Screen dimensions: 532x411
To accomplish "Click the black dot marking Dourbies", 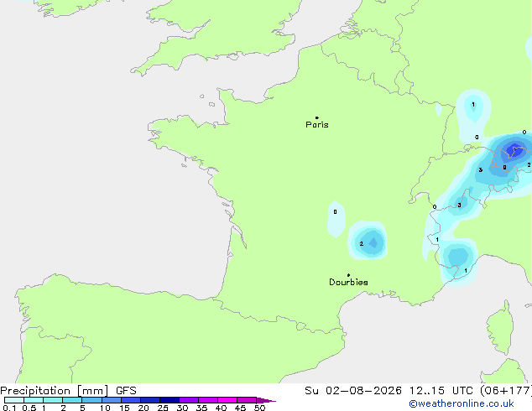I will 348,275.
